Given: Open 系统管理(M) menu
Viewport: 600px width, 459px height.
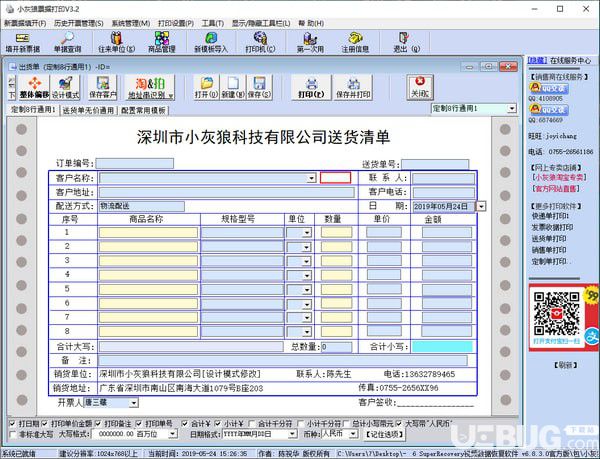Looking at the screenshot, I should click(x=130, y=23).
